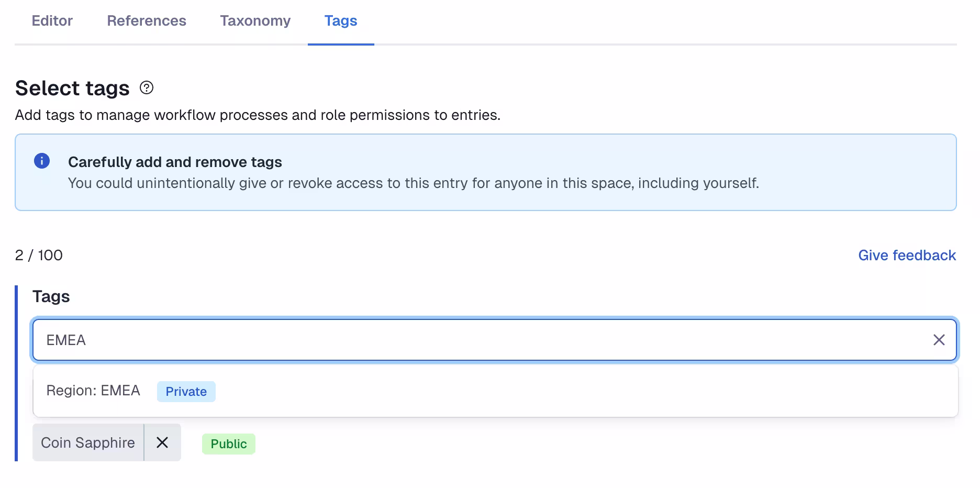Select the Tags tab

[341, 21]
